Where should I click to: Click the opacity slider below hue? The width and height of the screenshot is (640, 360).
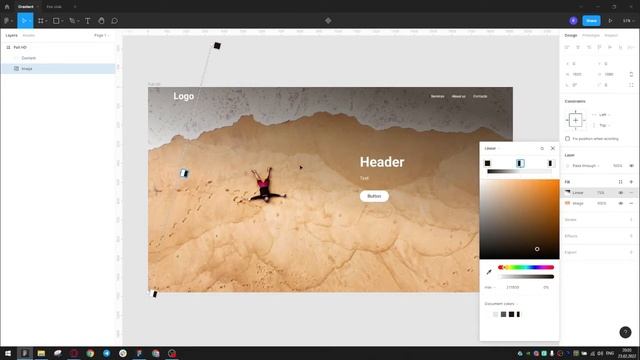[526, 277]
